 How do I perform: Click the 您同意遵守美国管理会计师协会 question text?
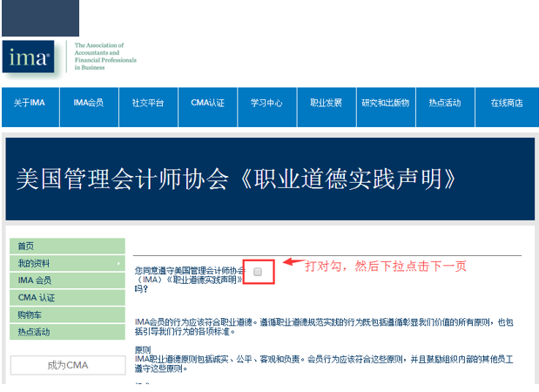tap(190, 280)
